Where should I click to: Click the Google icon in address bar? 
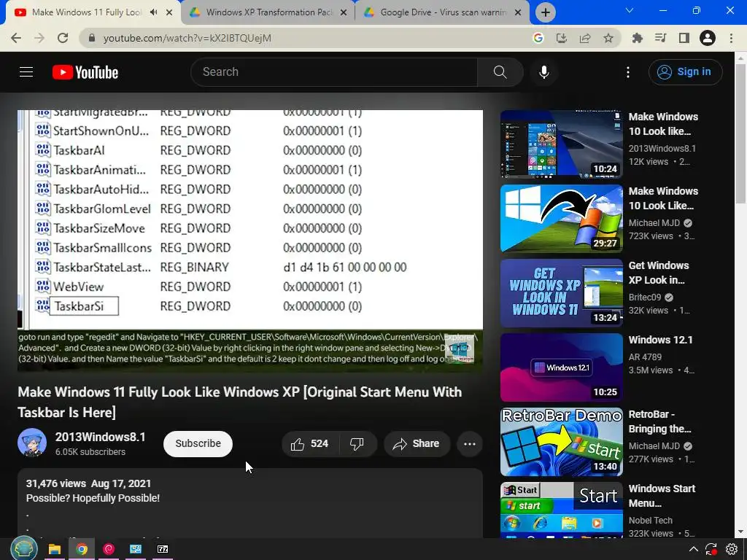click(x=538, y=38)
